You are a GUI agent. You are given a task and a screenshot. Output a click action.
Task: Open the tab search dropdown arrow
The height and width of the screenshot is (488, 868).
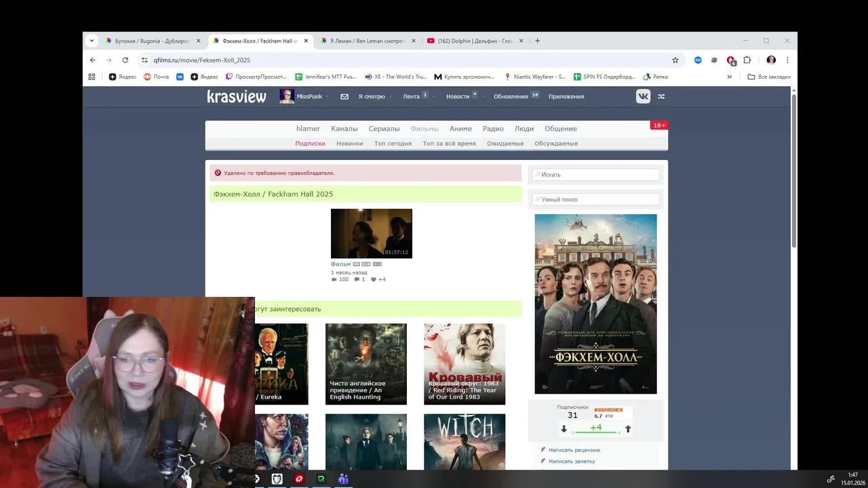pyautogui.click(x=92, y=41)
